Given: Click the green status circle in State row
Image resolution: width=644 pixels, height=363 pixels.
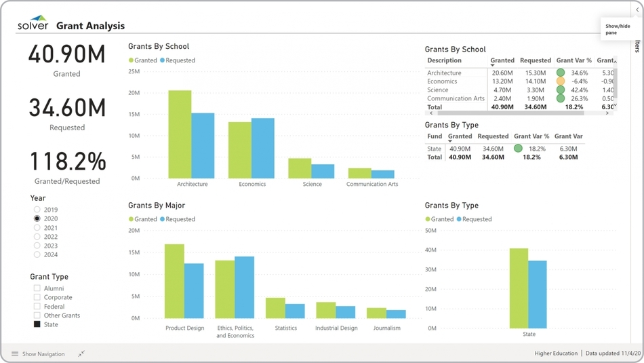Looking at the screenshot, I should 518,149.
